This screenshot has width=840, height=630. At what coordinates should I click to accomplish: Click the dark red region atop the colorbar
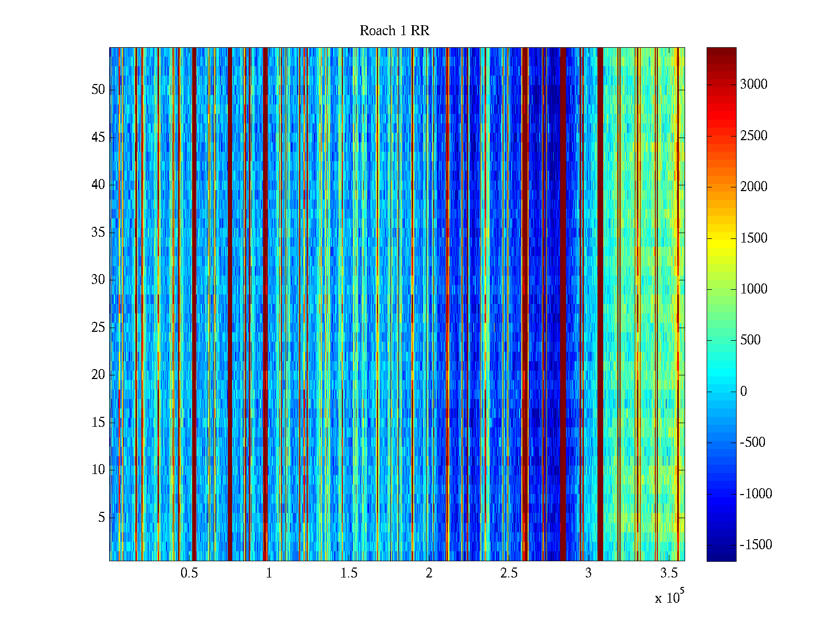(721, 55)
